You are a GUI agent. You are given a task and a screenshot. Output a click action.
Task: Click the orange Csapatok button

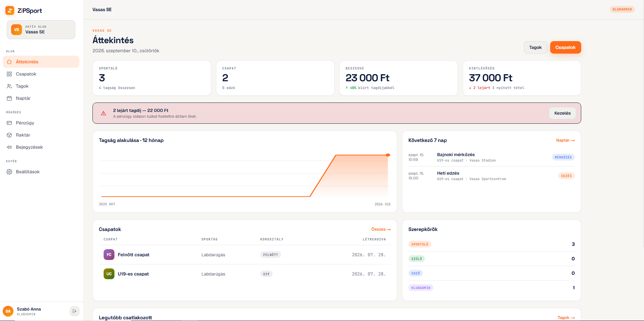click(565, 47)
